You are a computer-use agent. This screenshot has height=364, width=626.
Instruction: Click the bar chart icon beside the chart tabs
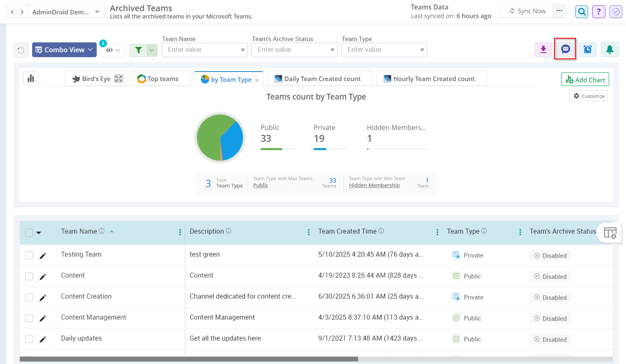pos(30,78)
